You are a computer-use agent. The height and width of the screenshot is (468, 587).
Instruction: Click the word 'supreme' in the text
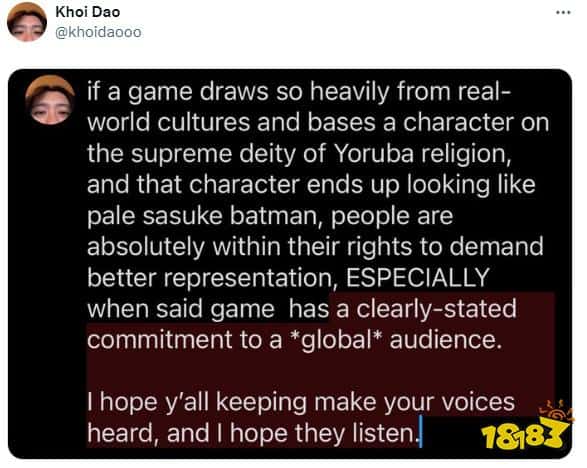181,154
